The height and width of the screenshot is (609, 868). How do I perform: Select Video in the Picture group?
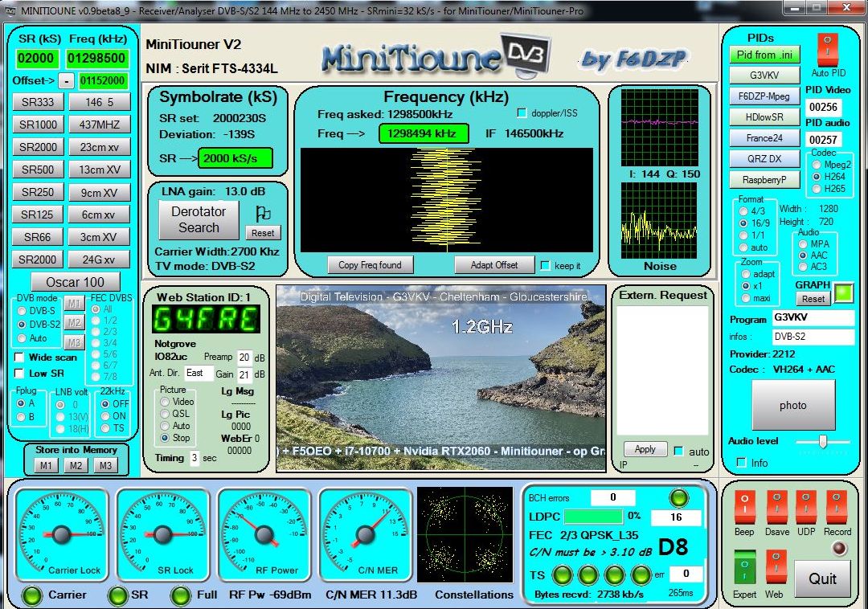pos(165,402)
